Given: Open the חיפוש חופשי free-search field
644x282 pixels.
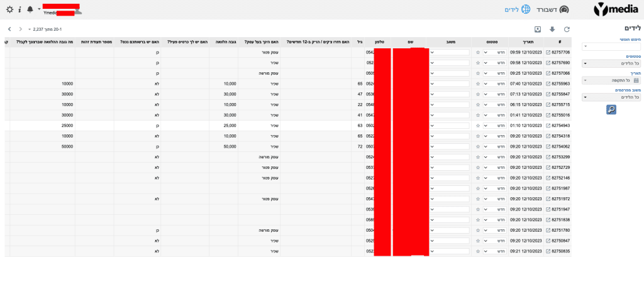Looking at the screenshot, I should [x=611, y=46].
